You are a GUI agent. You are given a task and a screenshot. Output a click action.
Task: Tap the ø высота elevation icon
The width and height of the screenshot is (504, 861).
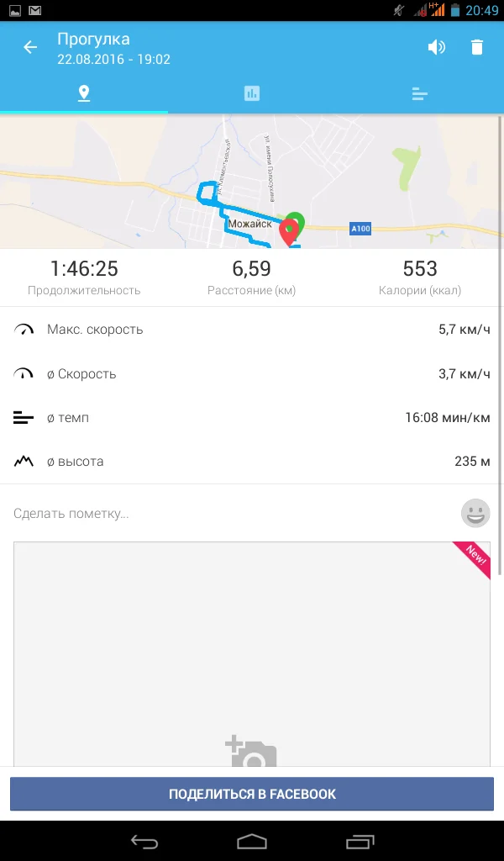[24, 462]
